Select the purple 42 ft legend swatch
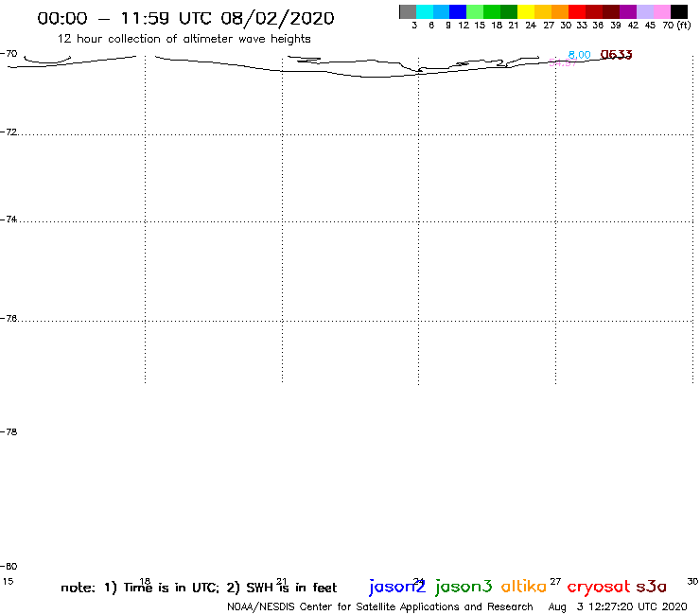700x615 pixels. click(x=628, y=11)
